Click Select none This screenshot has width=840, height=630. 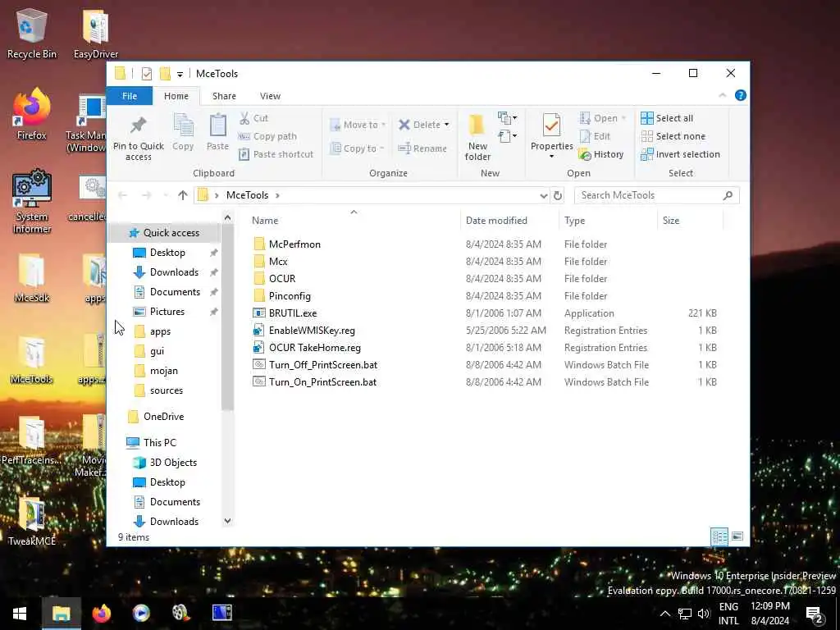pyautogui.click(x=673, y=136)
